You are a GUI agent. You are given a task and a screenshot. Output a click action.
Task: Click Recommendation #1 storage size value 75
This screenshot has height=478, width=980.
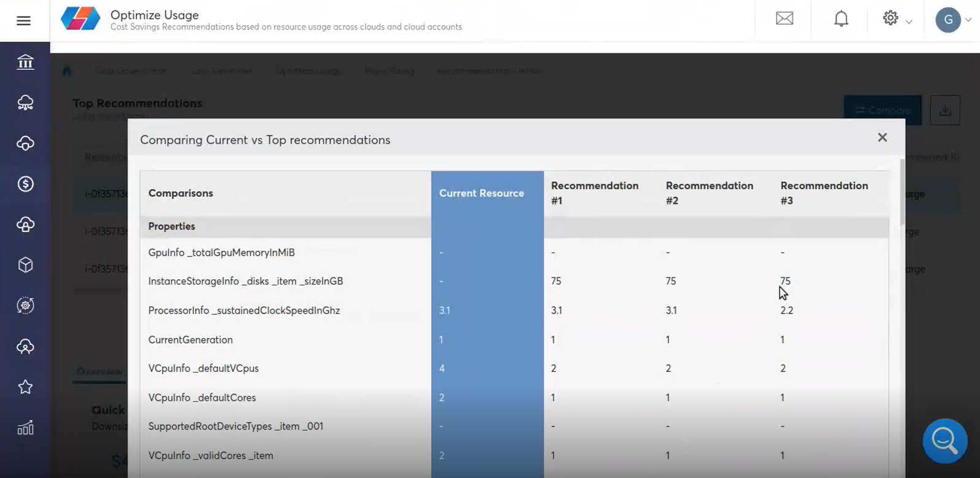556,281
